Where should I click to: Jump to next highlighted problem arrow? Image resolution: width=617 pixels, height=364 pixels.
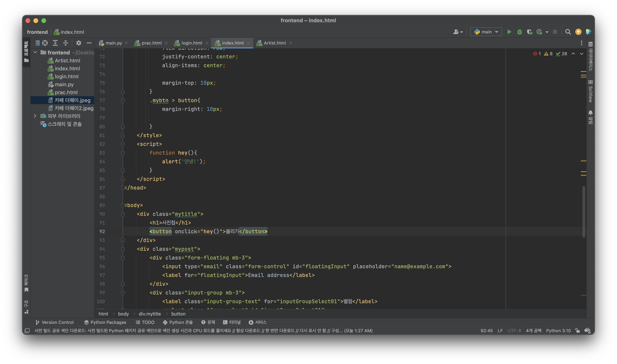point(581,54)
